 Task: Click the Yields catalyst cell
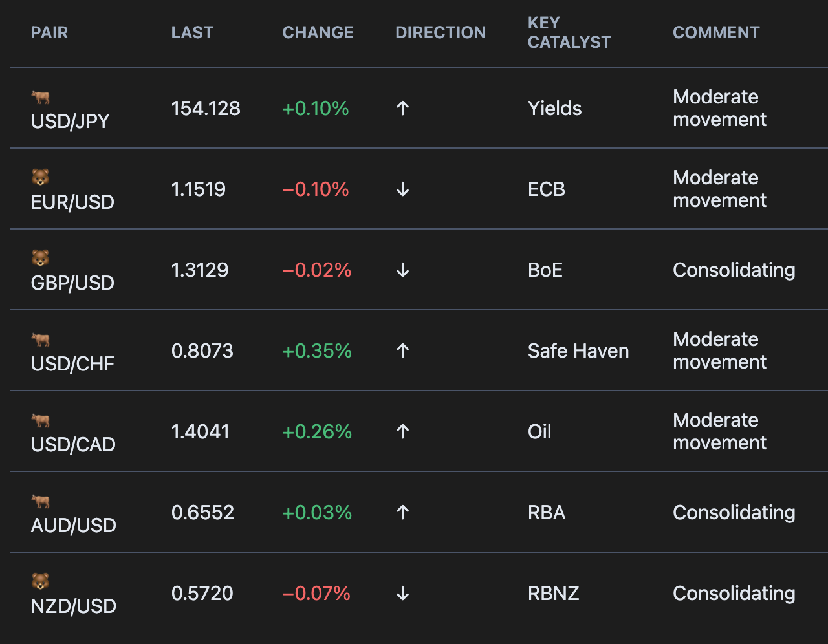tap(555, 108)
